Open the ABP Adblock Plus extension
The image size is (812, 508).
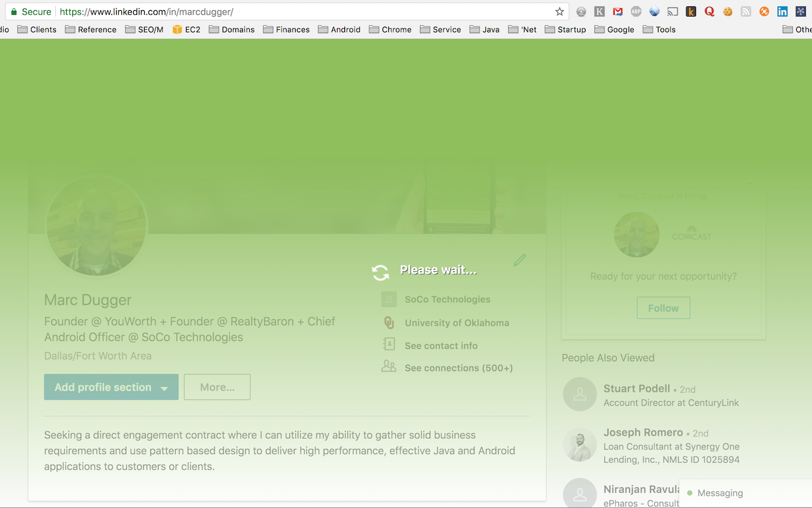pyautogui.click(x=636, y=11)
